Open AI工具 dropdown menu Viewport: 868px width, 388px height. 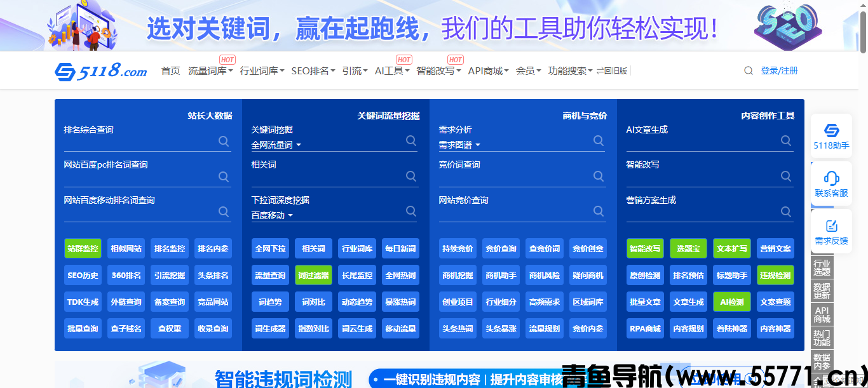click(x=392, y=70)
